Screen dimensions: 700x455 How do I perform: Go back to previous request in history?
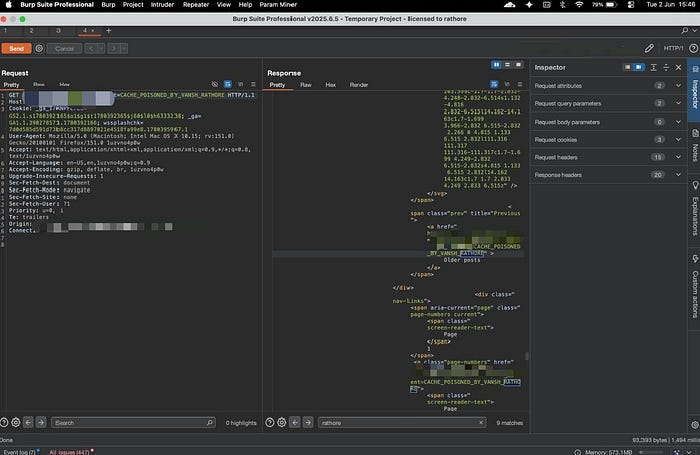coord(91,48)
